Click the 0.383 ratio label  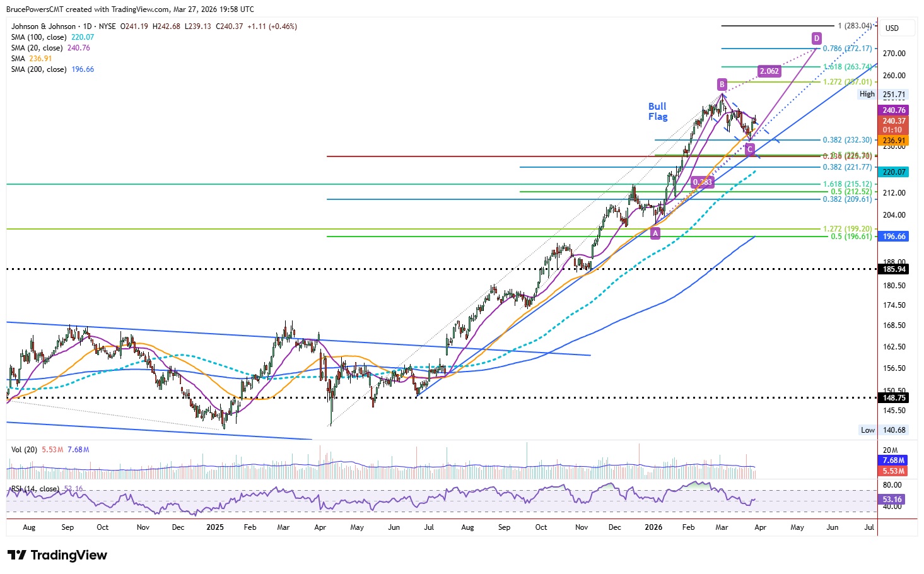coord(702,182)
